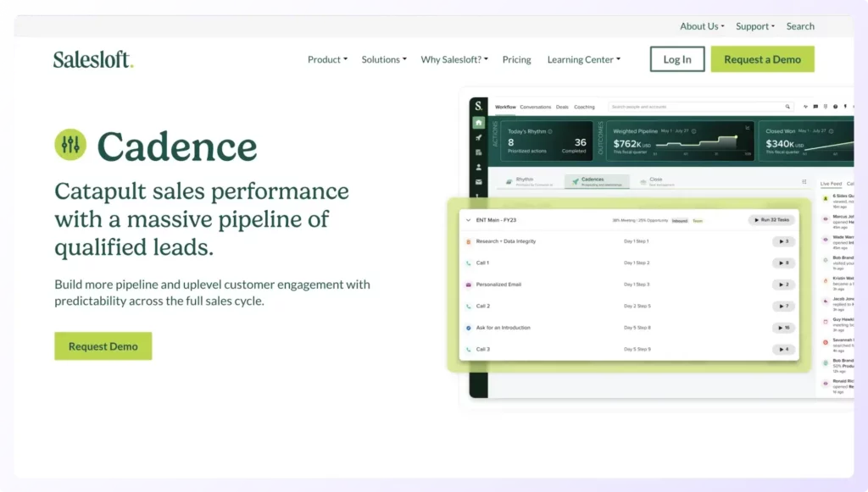
Task: Click the activity pulse icon in the dashboard top bar
Action: coord(805,107)
